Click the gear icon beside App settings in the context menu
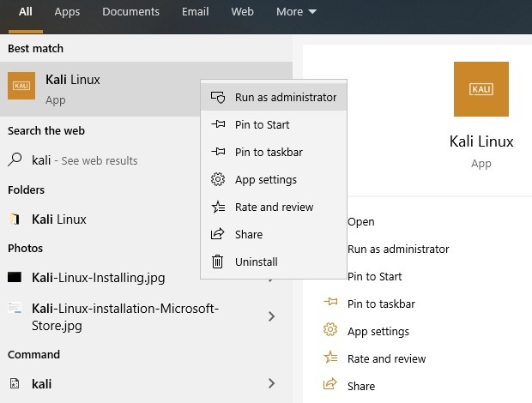 click(218, 179)
